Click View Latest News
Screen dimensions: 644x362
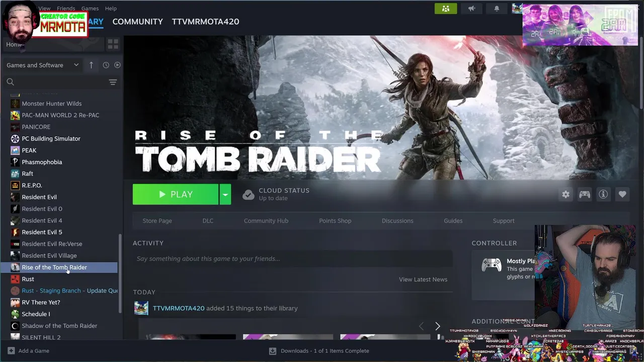[423, 280]
